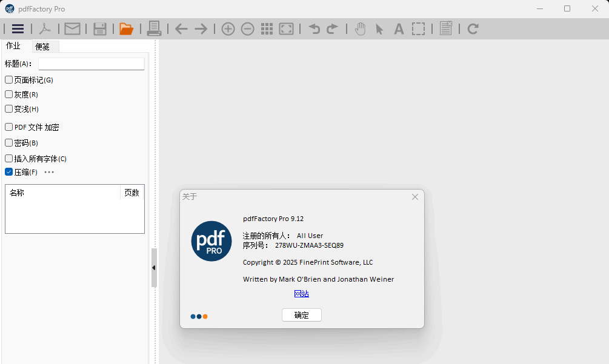
Task: Click the Zoom in plus icon
Action: [x=228, y=29]
